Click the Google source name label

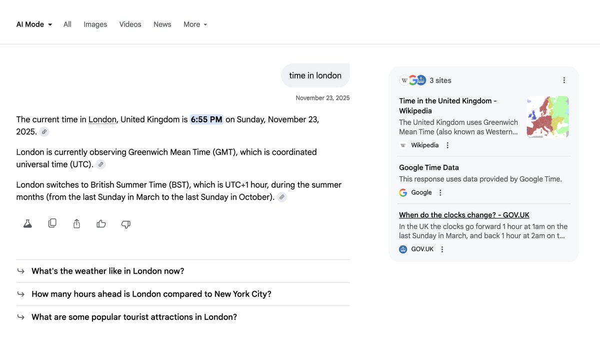pyautogui.click(x=421, y=193)
